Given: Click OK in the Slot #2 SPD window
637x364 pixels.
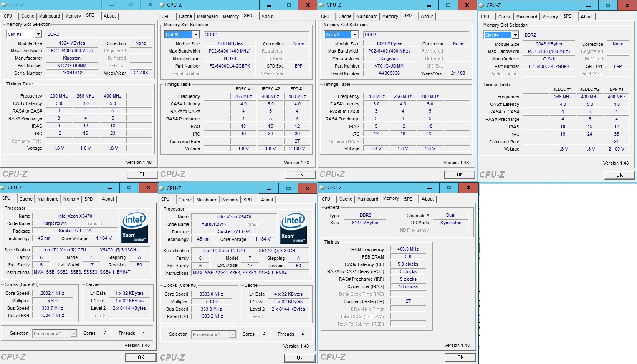Looking at the screenshot, I should tap(300, 175).
